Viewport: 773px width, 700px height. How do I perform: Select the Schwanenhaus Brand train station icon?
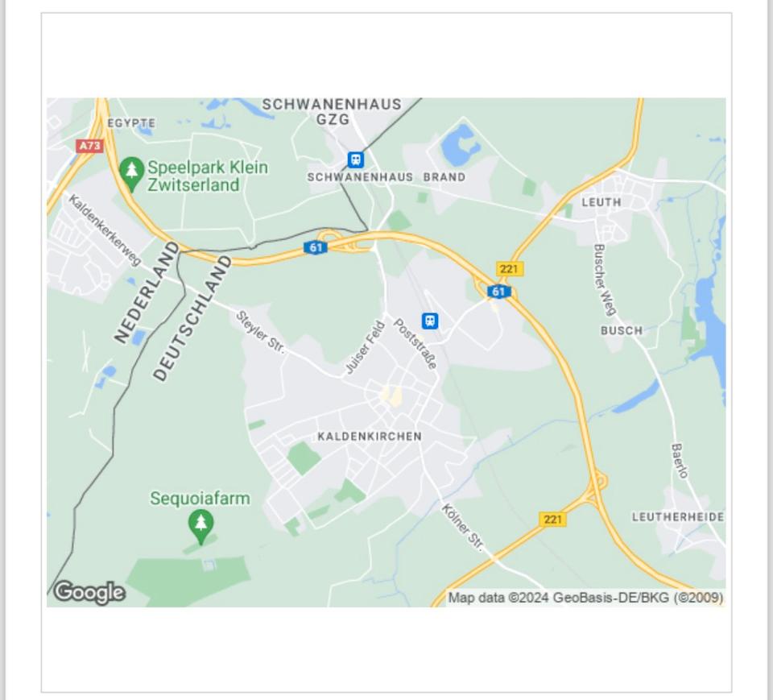click(x=355, y=159)
